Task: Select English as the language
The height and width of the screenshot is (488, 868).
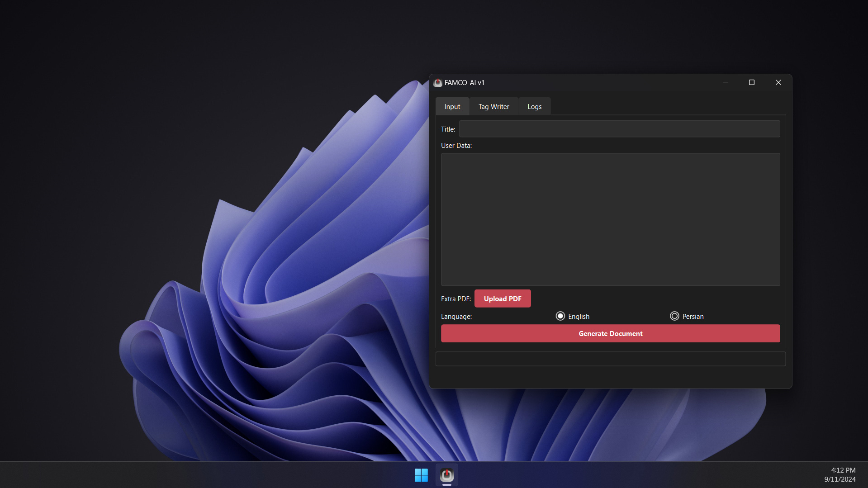Action: click(560, 316)
